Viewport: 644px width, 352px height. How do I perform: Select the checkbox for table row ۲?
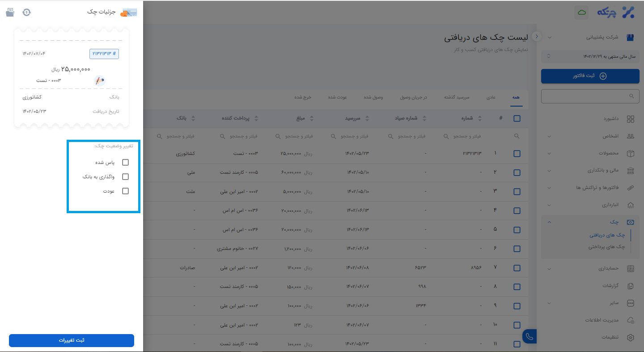coord(517,172)
